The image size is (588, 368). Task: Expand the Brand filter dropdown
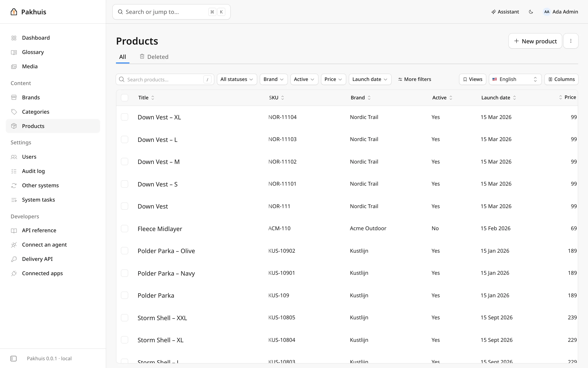(x=274, y=79)
